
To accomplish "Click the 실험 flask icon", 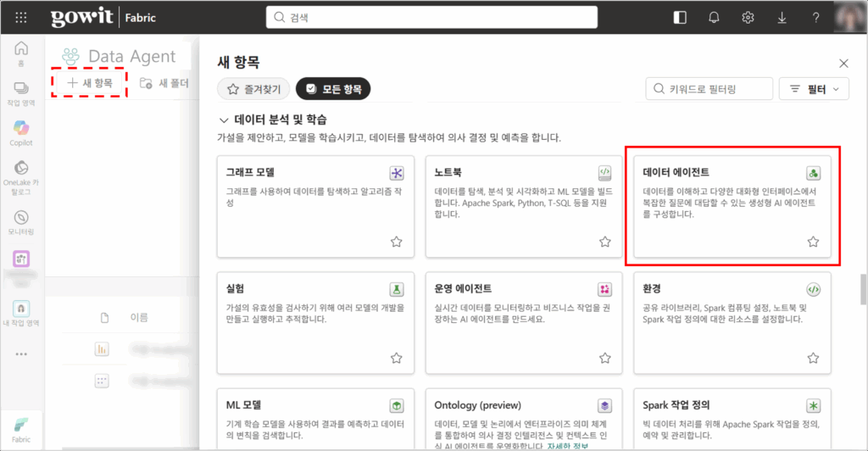I will [x=397, y=289].
